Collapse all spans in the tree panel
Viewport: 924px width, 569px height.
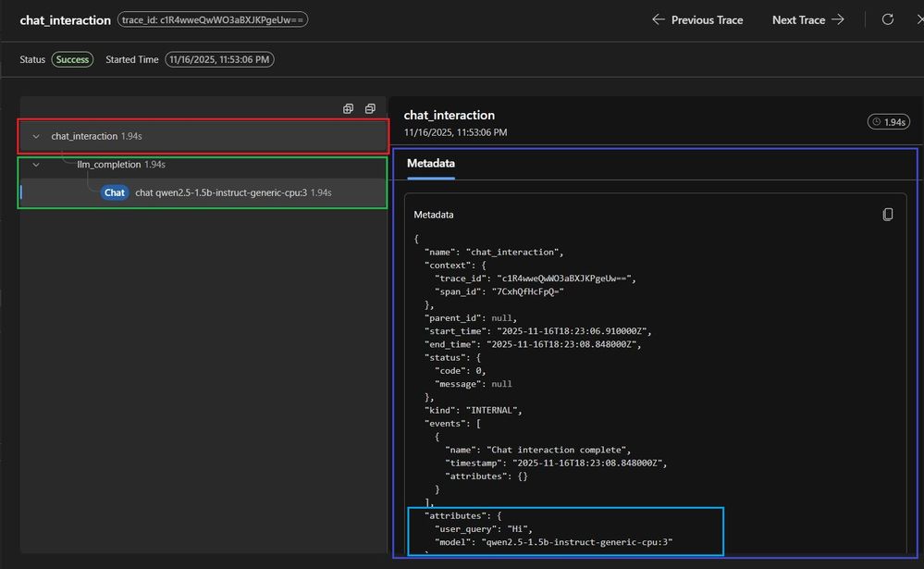click(370, 108)
